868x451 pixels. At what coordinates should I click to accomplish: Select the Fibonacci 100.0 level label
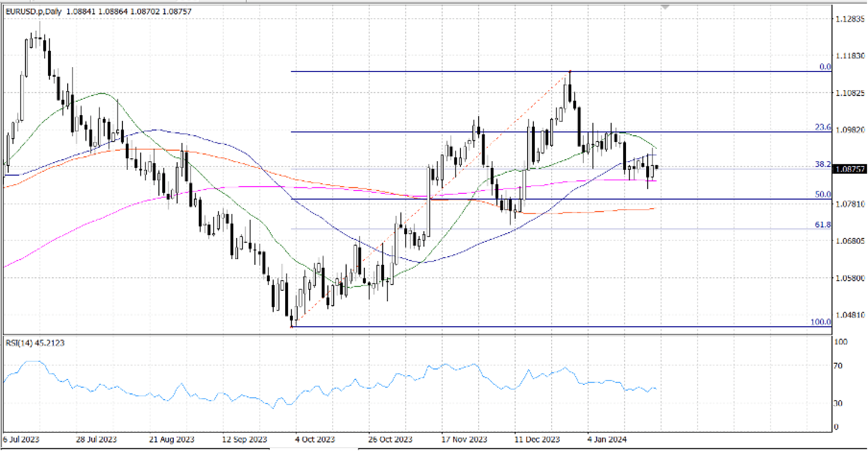pos(820,322)
